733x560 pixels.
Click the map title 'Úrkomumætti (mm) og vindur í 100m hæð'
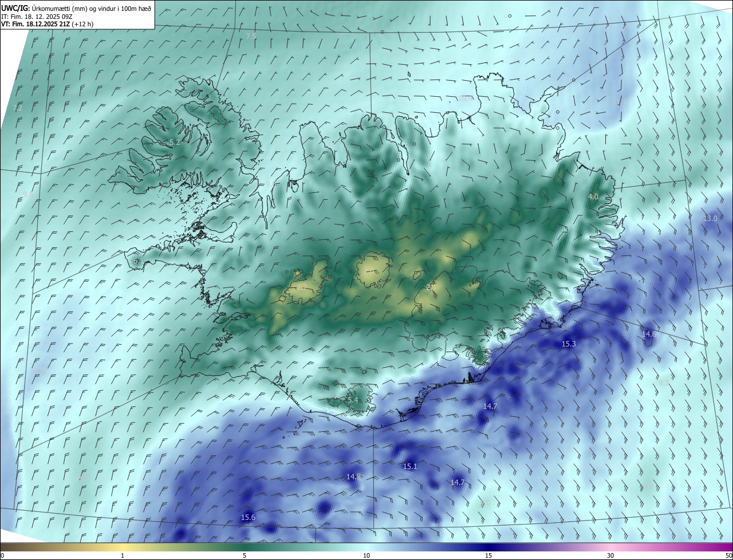pos(92,8)
